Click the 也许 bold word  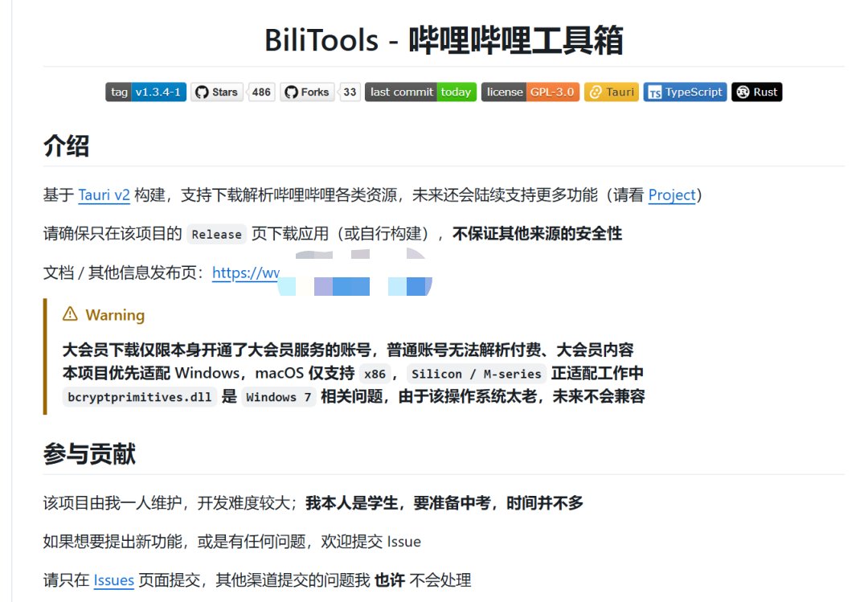click(x=390, y=580)
